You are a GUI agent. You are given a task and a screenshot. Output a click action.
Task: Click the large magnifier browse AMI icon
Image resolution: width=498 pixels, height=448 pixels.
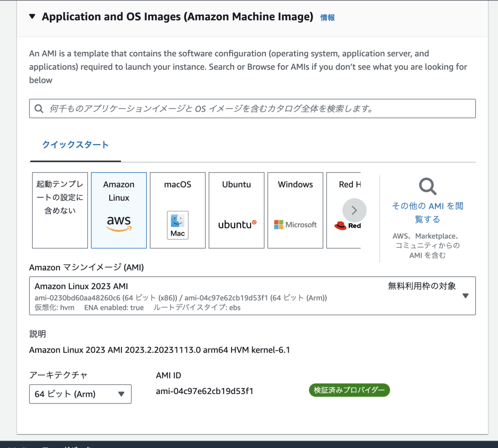click(428, 187)
